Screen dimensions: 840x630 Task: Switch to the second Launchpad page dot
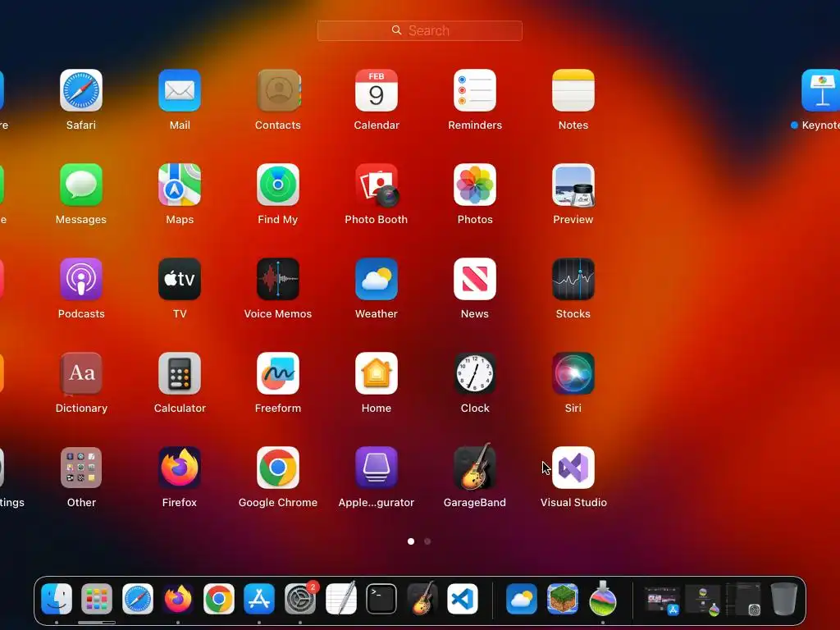[427, 541]
